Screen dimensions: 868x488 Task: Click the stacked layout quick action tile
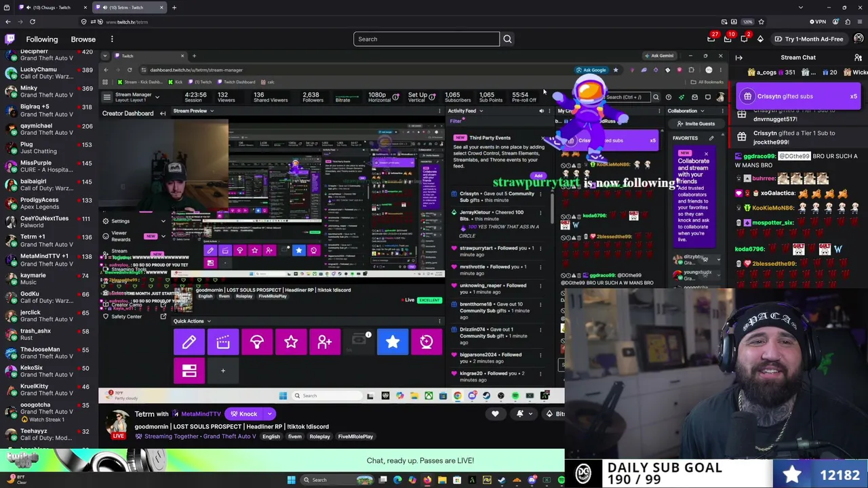click(189, 371)
